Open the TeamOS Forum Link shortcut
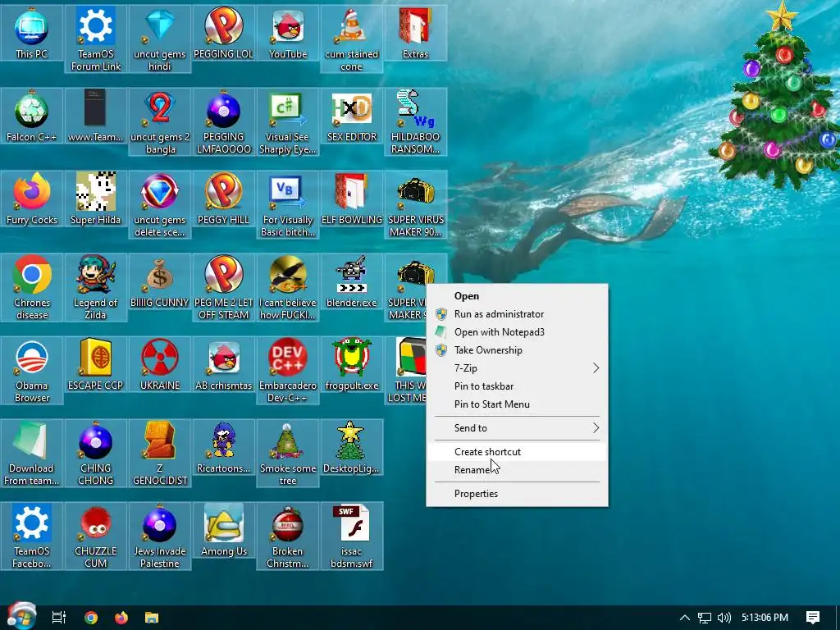The image size is (840, 630). [x=96, y=39]
